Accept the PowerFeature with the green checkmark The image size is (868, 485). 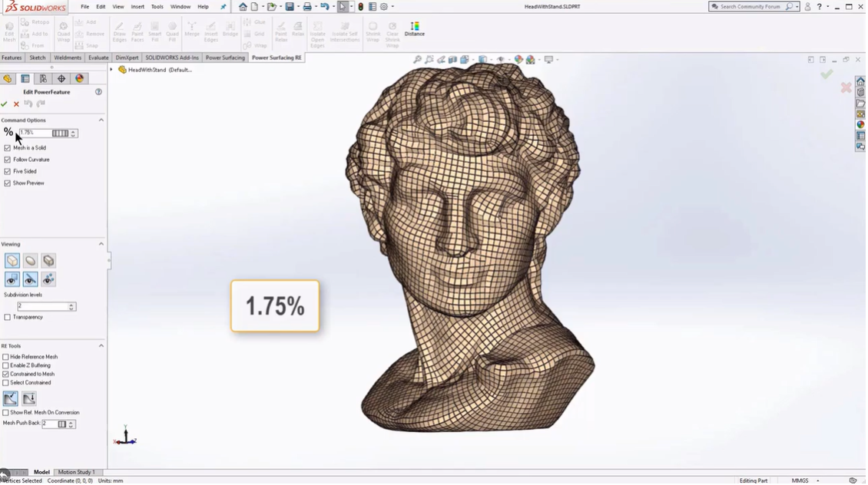(5, 104)
